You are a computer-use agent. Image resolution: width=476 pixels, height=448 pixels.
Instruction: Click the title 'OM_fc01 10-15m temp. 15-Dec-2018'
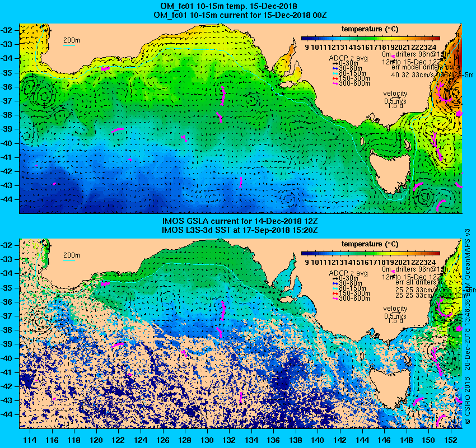[228, 6]
